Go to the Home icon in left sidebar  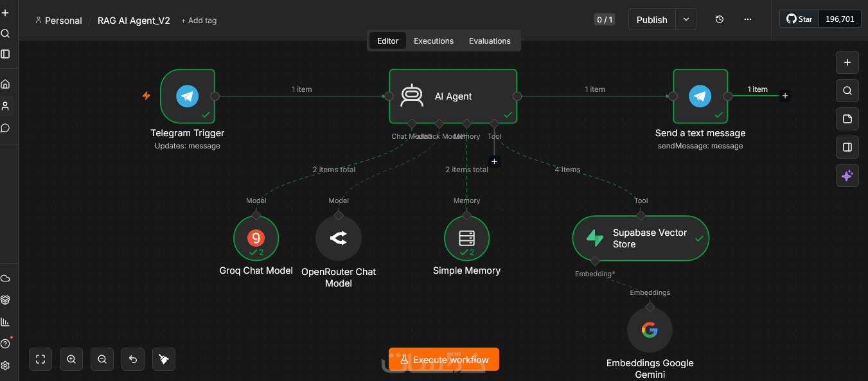(x=5, y=84)
